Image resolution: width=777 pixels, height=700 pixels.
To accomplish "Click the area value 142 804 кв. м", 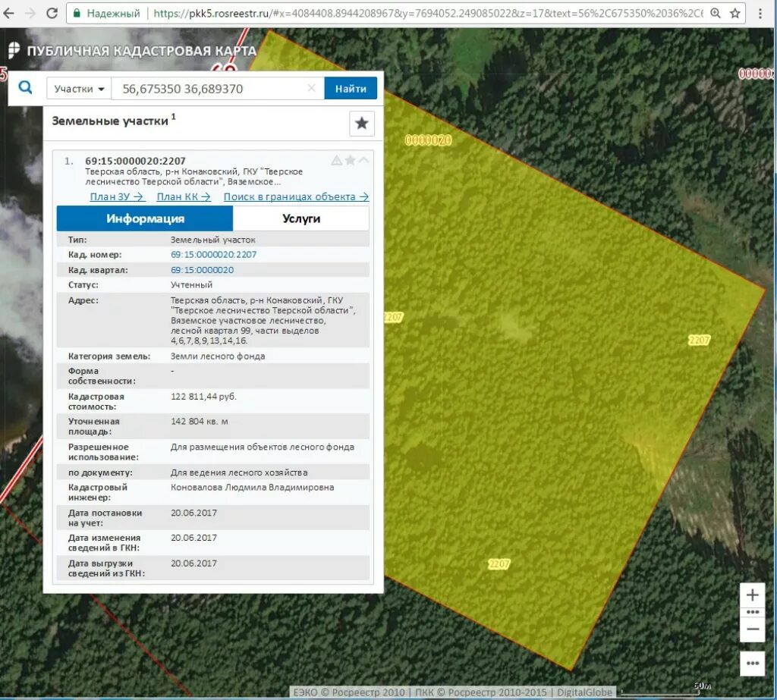I will pyautogui.click(x=200, y=421).
